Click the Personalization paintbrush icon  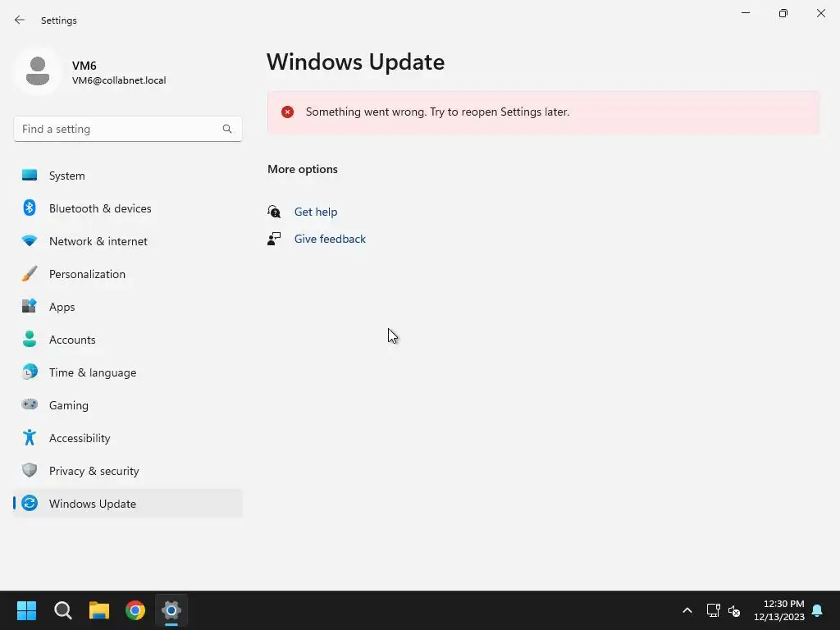[30, 274]
